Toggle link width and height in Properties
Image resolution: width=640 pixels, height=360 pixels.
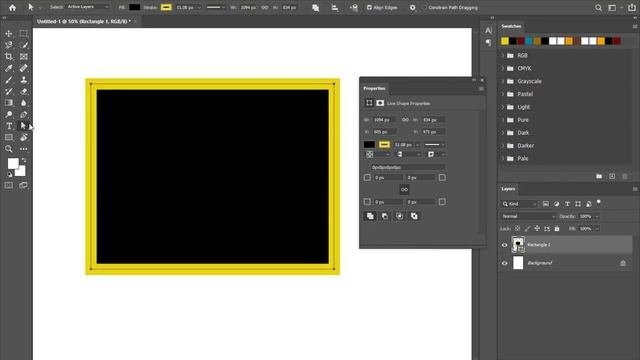tap(405, 120)
